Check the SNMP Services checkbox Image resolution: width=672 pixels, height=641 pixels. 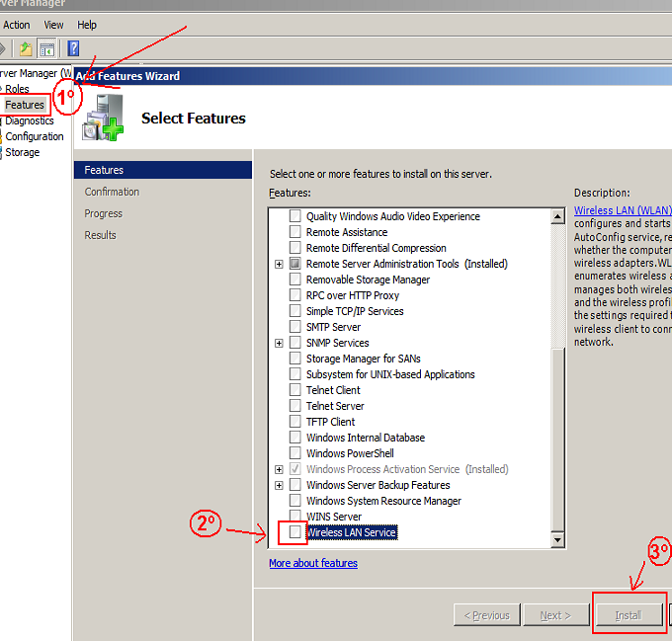coord(294,343)
